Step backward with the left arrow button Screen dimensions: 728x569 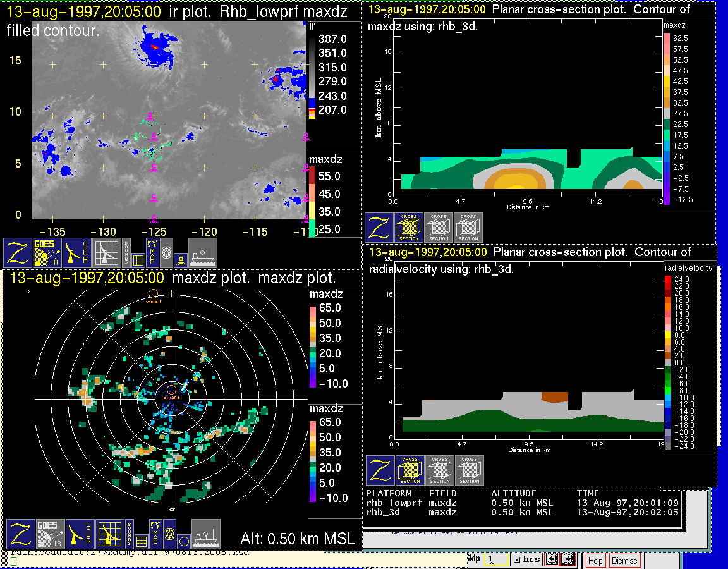[551, 560]
